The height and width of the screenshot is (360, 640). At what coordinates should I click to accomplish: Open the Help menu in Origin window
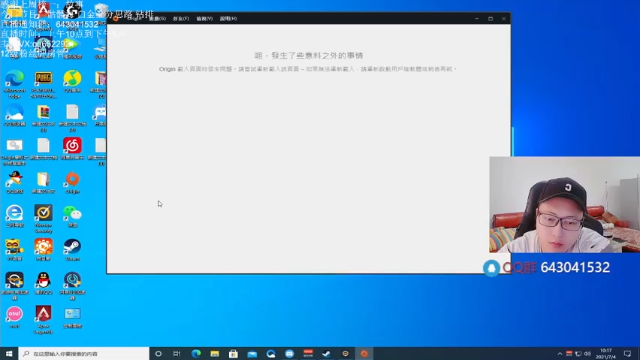tap(228, 18)
